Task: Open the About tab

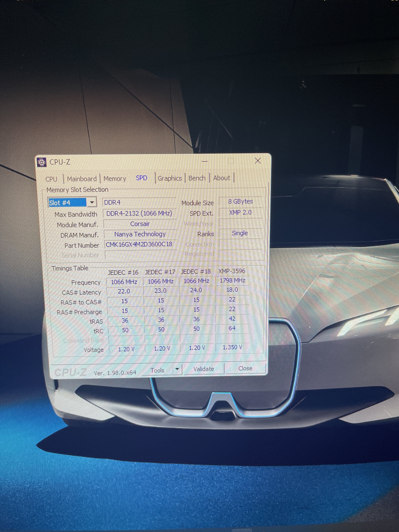Action: point(222,178)
